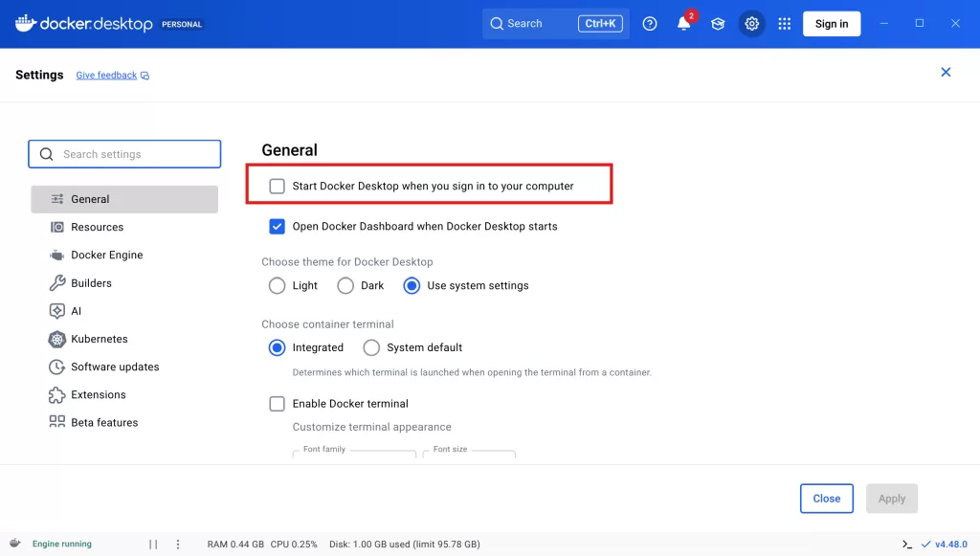Viewport: 980px width, 556px height.
Task: Click the Docker whale icon in status bar
Action: pyautogui.click(x=15, y=543)
